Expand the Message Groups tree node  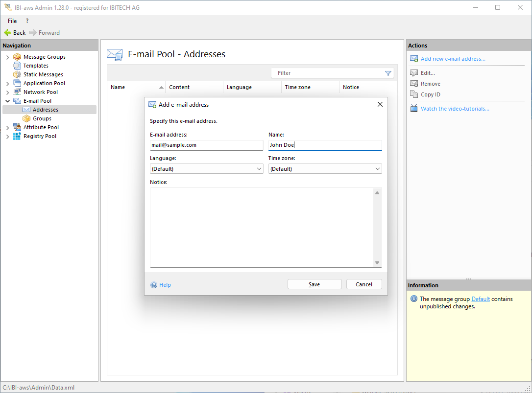(7, 57)
